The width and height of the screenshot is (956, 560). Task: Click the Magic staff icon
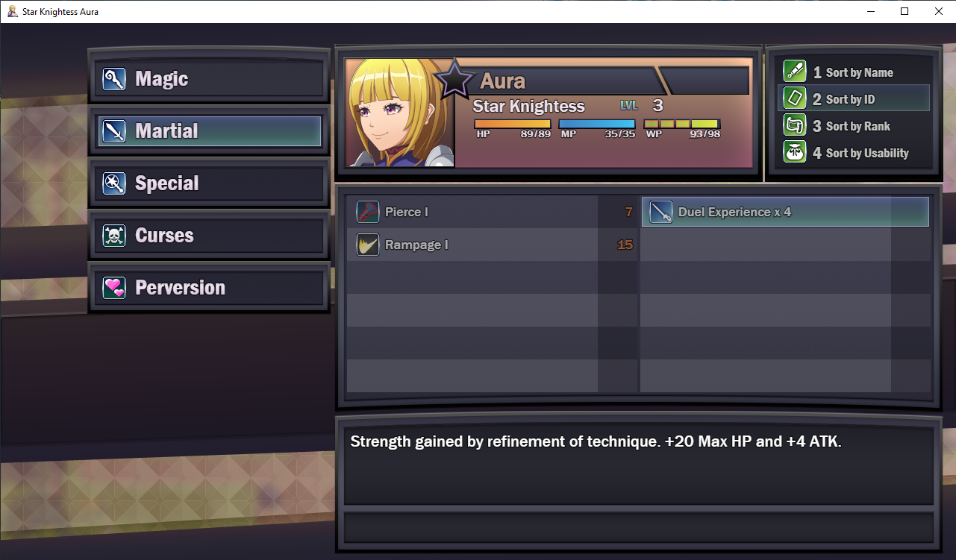click(x=114, y=79)
